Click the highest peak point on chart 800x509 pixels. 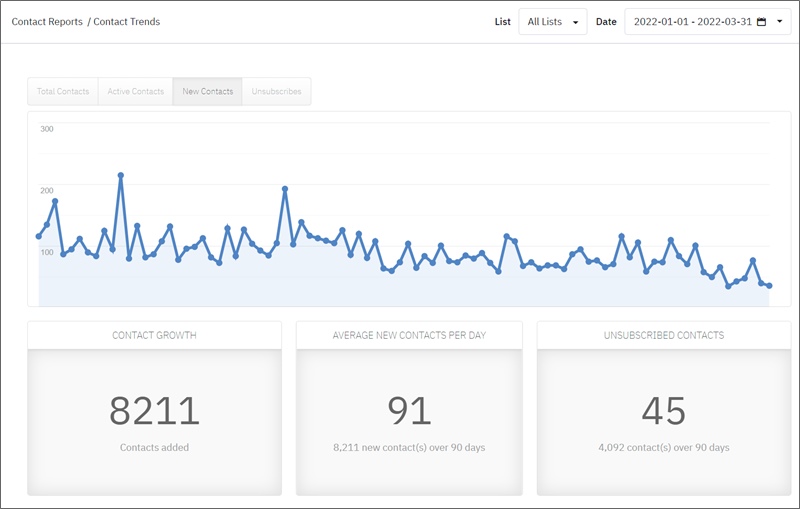coord(121,175)
